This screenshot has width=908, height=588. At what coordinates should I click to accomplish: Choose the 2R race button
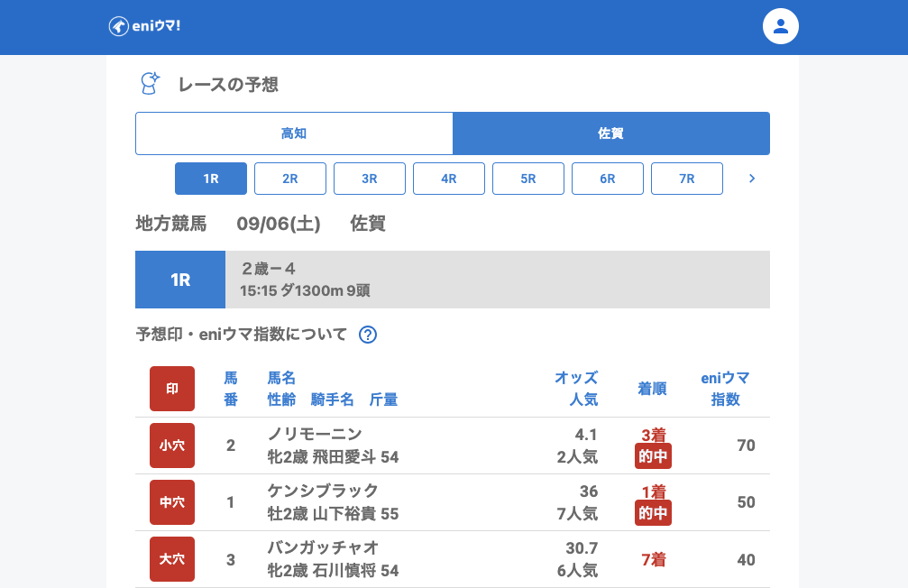(x=290, y=179)
